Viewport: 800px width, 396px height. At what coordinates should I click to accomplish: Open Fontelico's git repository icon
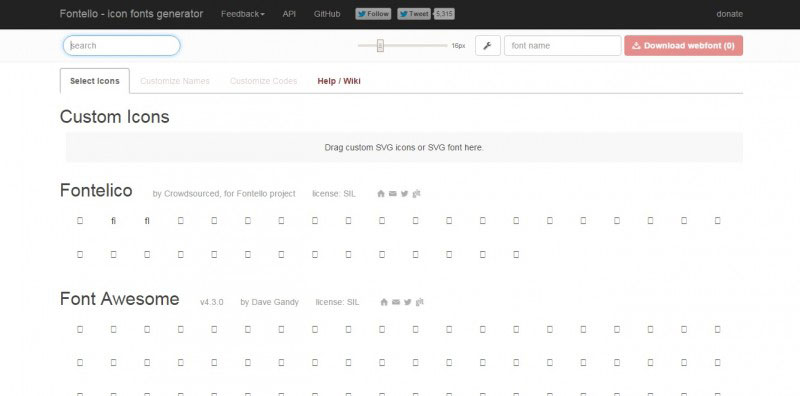click(416, 193)
